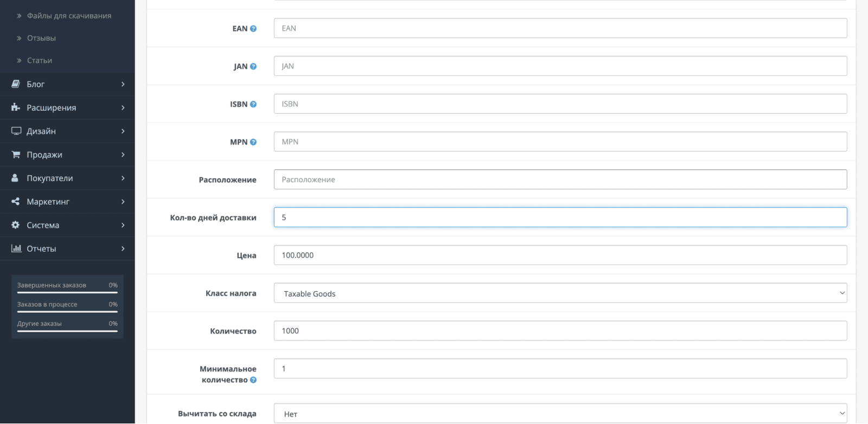Click the Расширения puzzle icon

coord(16,107)
